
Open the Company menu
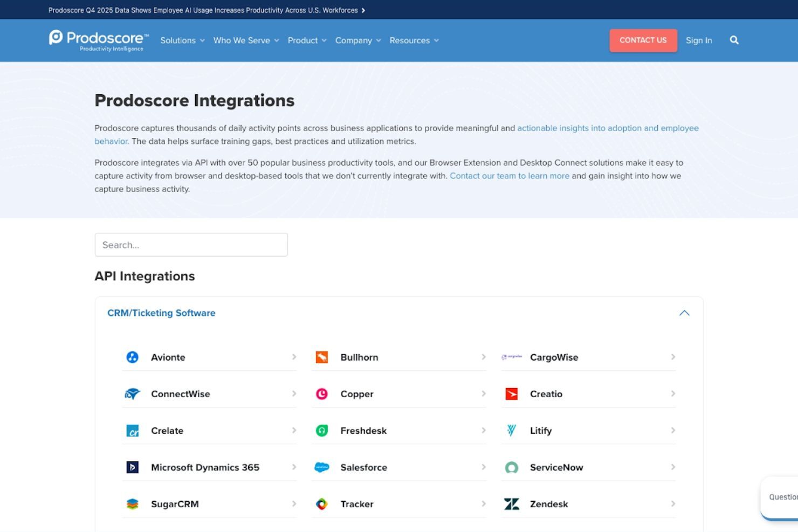tap(357, 40)
